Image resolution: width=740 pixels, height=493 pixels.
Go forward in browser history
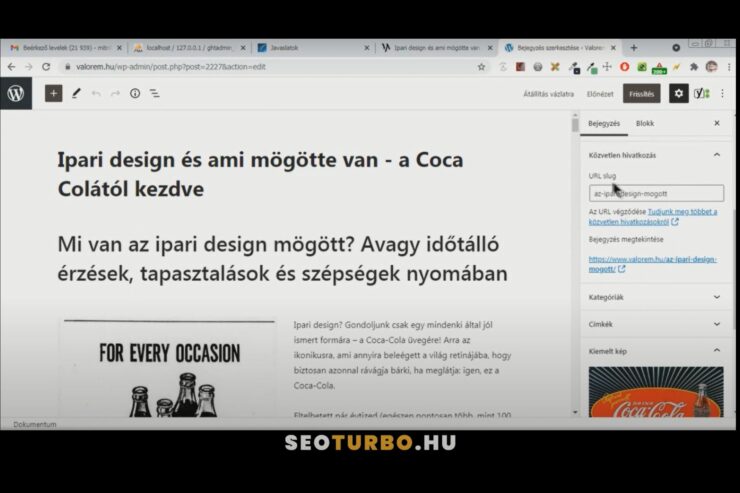click(x=29, y=67)
